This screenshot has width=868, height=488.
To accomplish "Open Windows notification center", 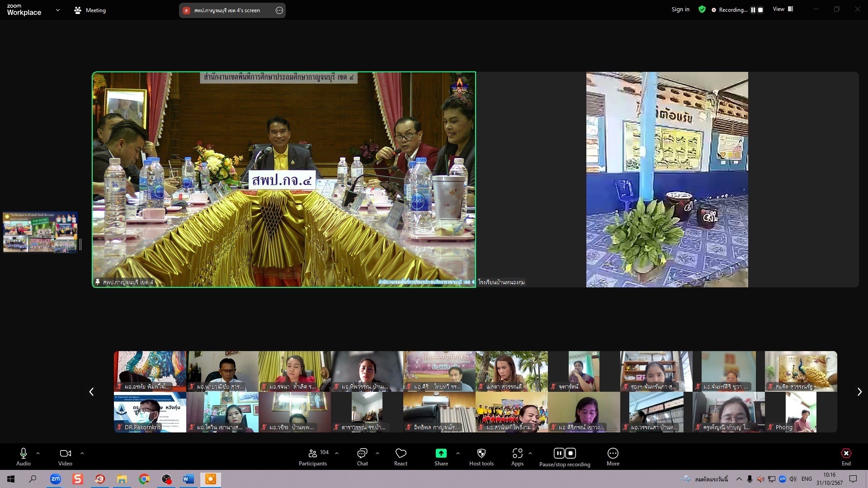I will [853, 479].
